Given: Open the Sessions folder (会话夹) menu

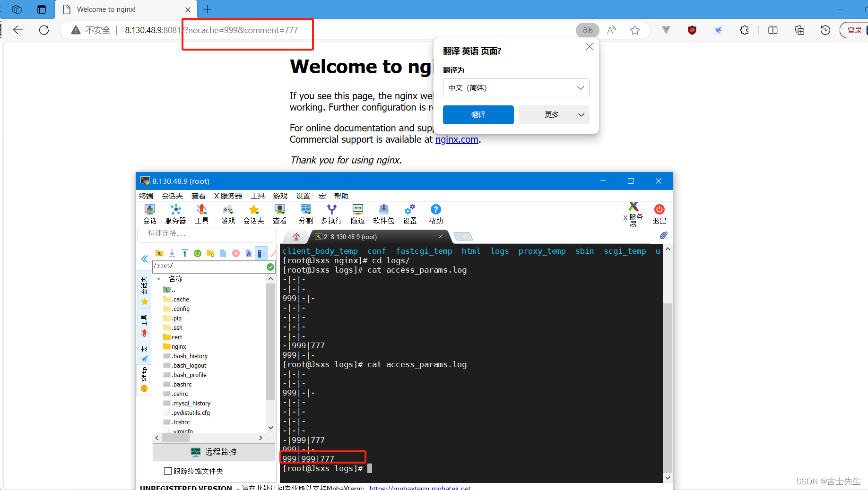Looking at the screenshot, I should [x=172, y=196].
